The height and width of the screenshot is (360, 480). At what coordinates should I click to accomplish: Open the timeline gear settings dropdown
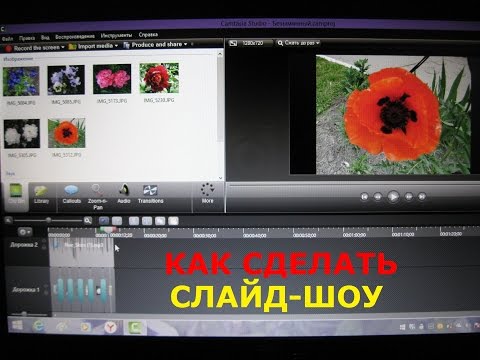[25, 232]
